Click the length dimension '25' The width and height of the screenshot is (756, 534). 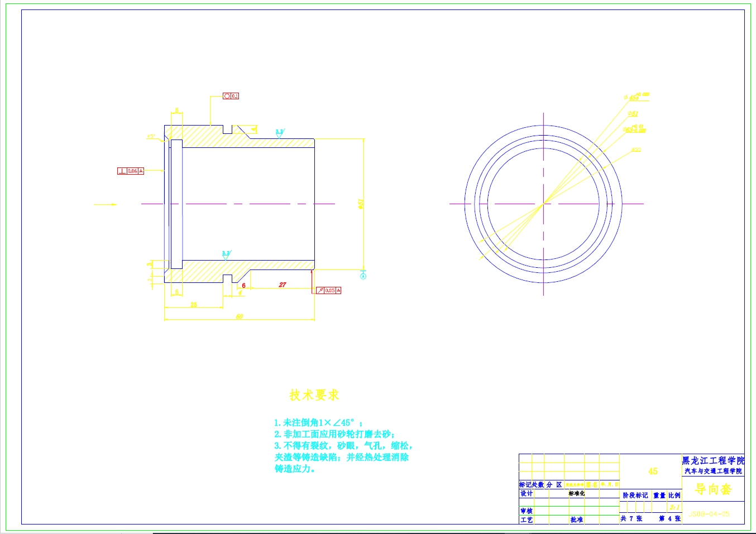[194, 305]
